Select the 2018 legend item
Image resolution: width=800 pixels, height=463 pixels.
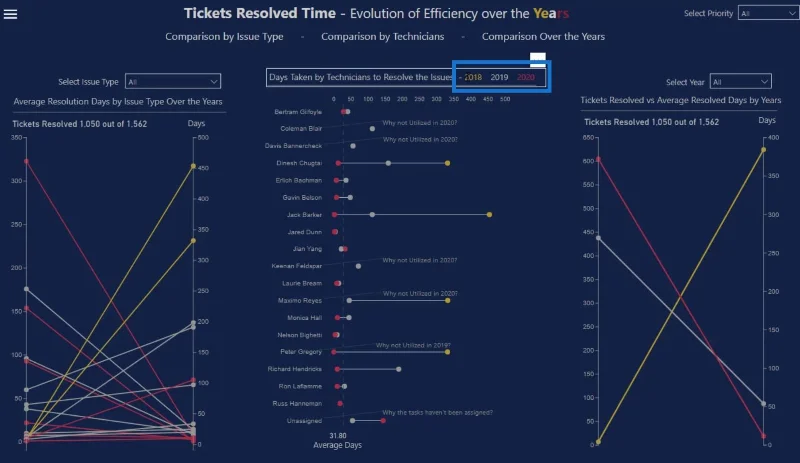pos(473,77)
